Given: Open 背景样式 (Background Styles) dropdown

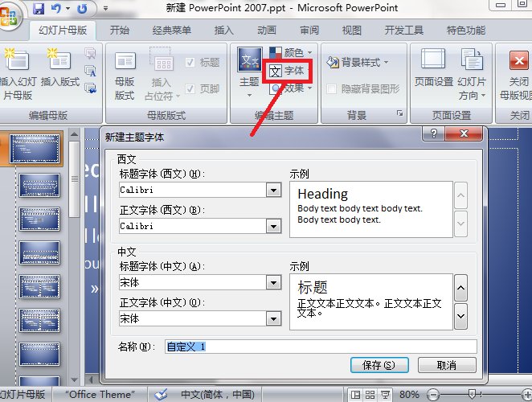Looking at the screenshot, I should pyautogui.click(x=358, y=63).
